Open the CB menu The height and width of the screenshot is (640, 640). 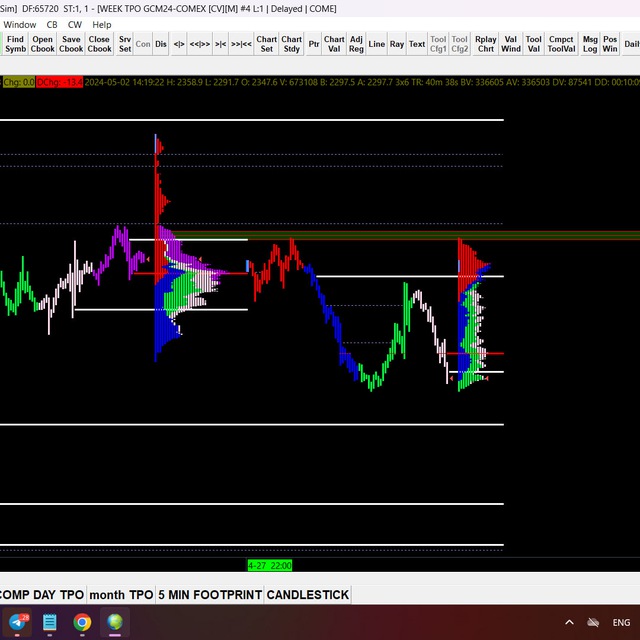point(52,25)
